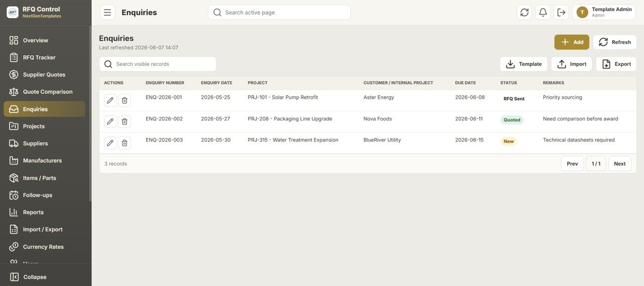Click PRJ-315 - Water Treatment Expansion
This screenshot has height=286, width=644.
293,140
